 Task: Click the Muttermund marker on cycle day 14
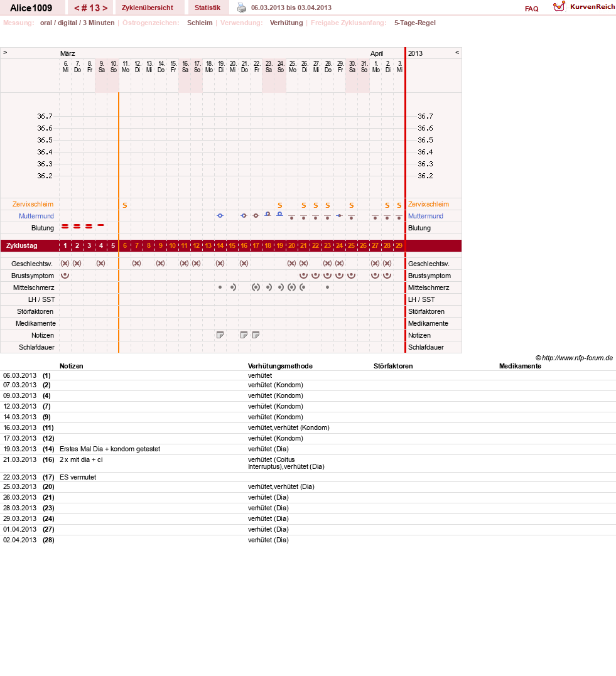click(220, 215)
